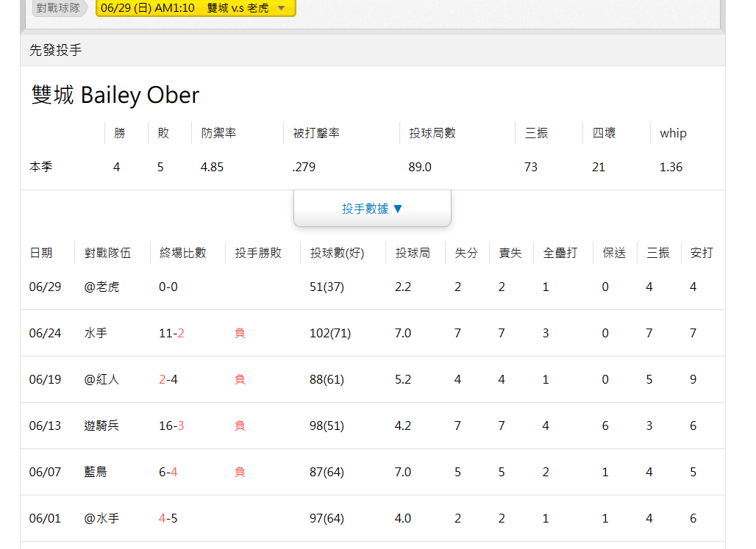Click the 勝 column header

tap(120, 133)
